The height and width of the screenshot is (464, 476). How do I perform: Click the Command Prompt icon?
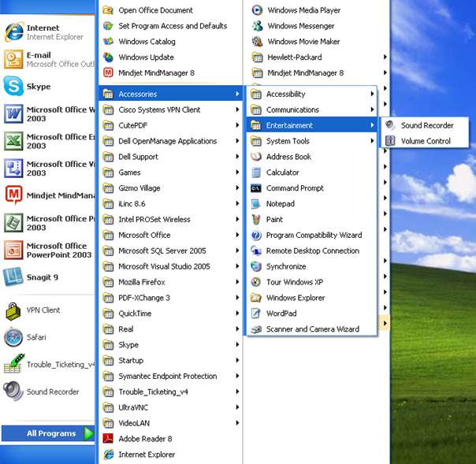coord(256,188)
